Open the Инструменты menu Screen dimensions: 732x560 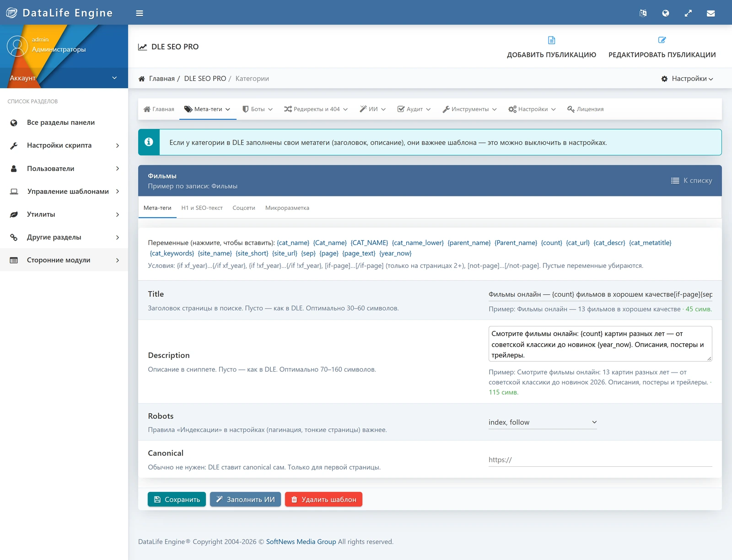click(469, 109)
